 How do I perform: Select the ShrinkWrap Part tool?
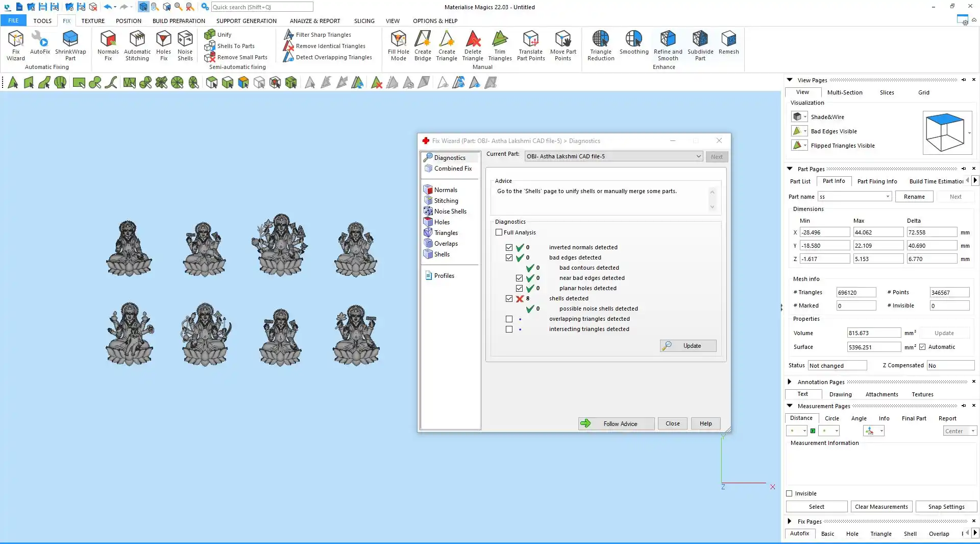70,45
